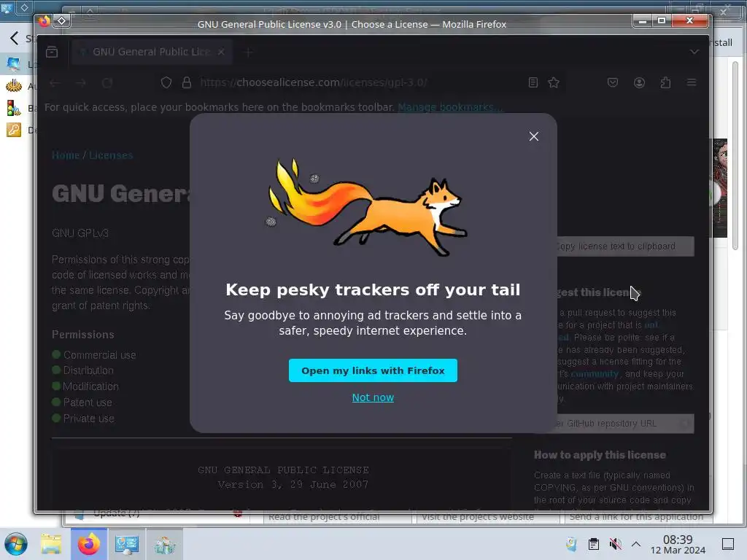Open the Firefox account icon

[x=639, y=83]
